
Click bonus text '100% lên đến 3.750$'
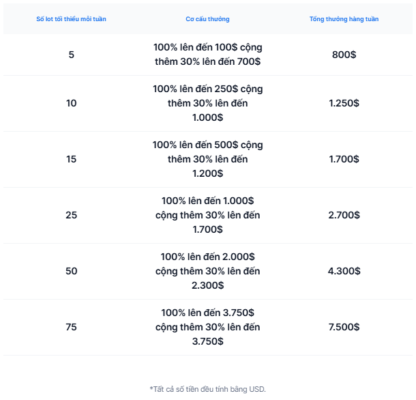pyautogui.click(x=208, y=313)
